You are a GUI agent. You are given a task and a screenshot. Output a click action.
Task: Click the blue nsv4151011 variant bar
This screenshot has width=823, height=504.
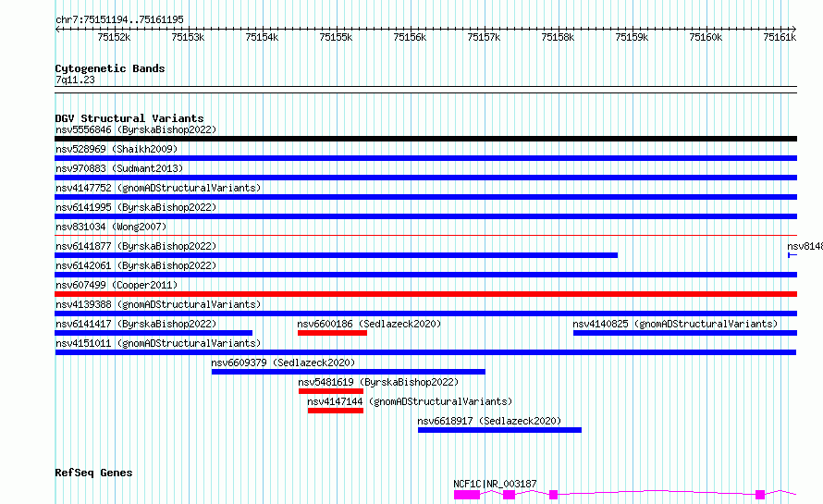[x=425, y=352]
